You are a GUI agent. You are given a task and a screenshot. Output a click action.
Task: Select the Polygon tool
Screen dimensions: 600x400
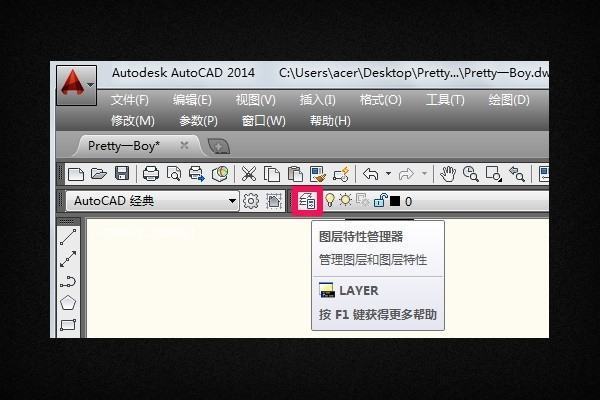68,302
